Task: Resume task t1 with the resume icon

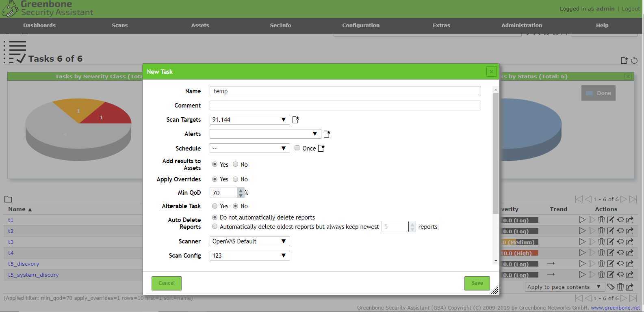Action: click(x=592, y=220)
